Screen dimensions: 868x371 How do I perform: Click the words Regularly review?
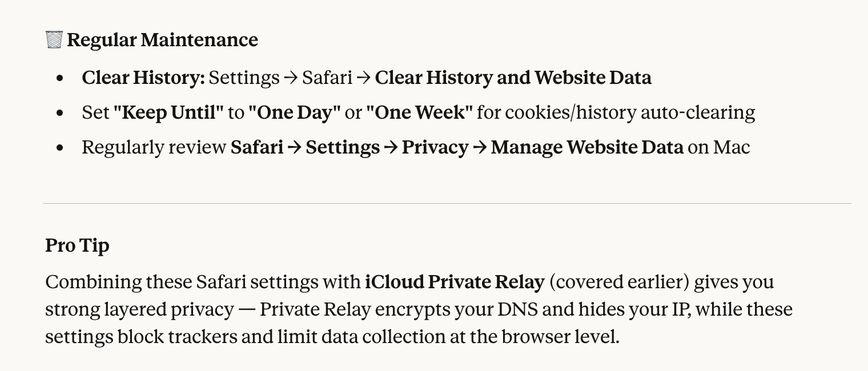(154, 147)
